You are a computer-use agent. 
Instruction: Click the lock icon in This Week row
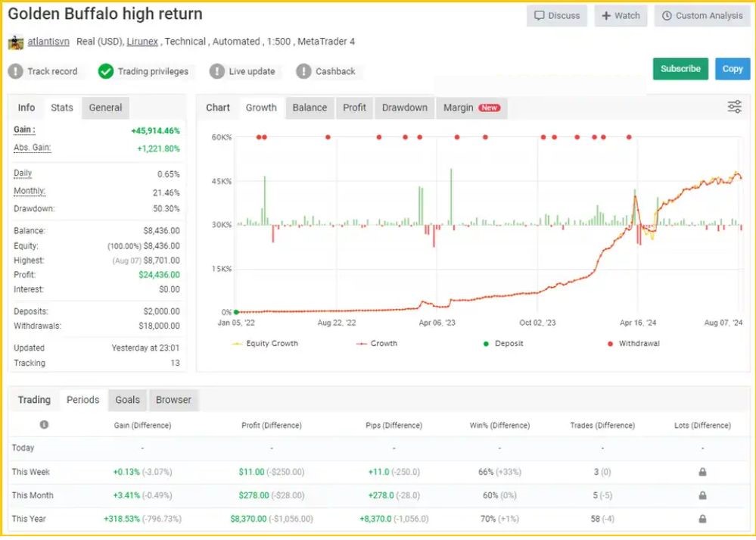702,472
